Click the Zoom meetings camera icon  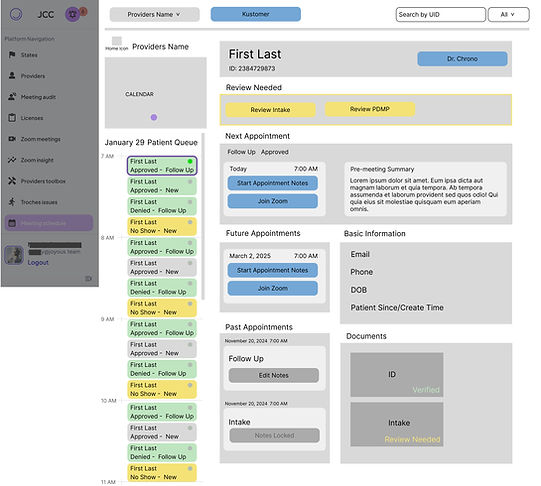pos(12,139)
